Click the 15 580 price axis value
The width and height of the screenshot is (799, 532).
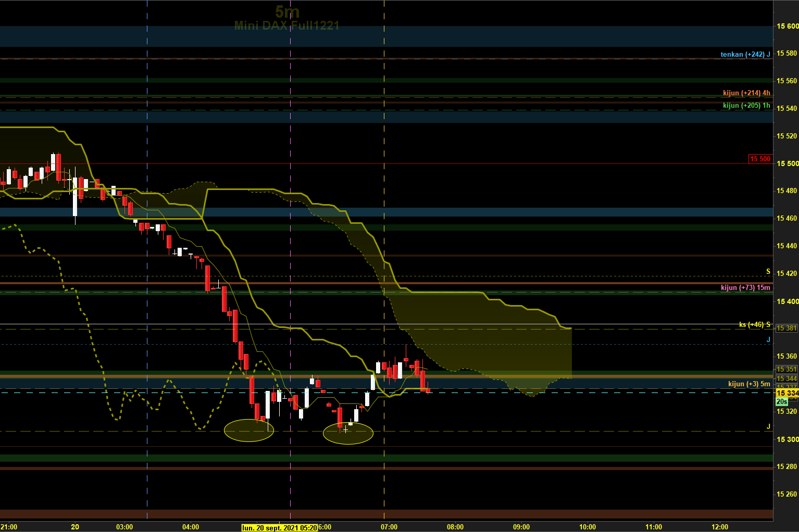(787, 53)
